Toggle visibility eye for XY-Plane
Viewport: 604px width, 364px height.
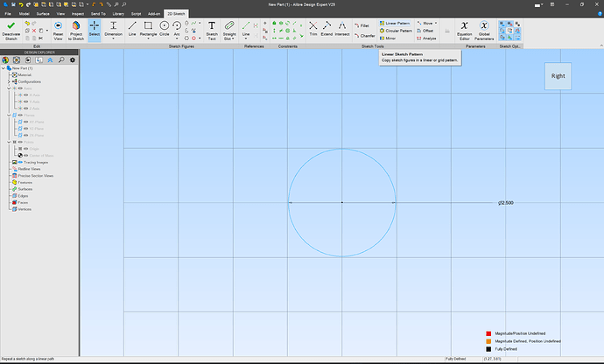[x=25, y=122]
